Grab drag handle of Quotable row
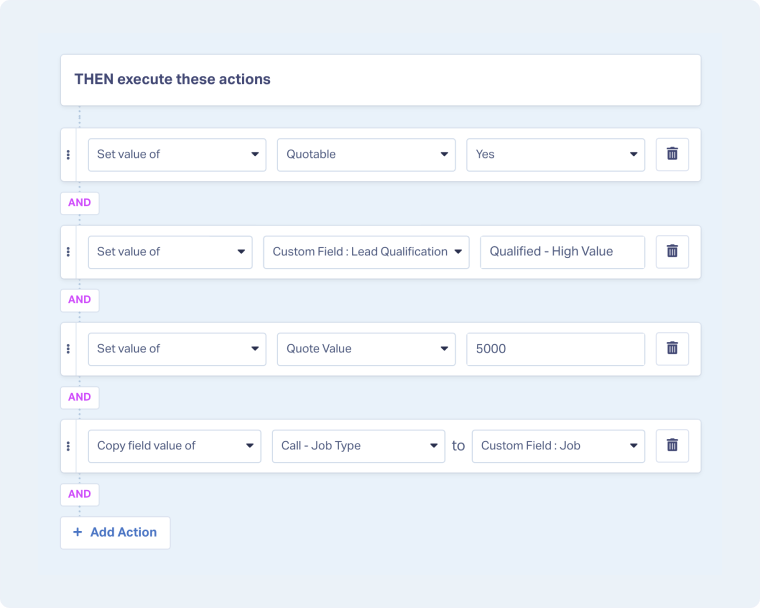This screenshot has height=608, width=760. 68,154
